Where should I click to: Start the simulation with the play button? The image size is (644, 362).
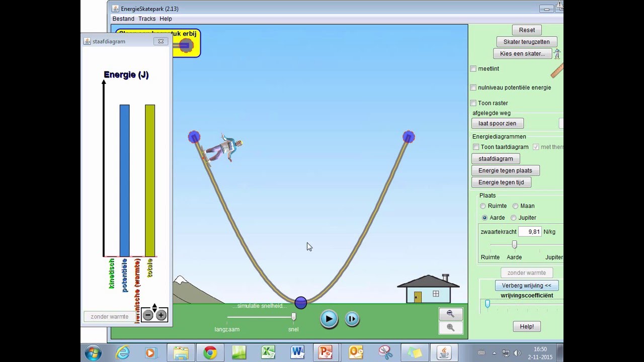click(329, 319)
